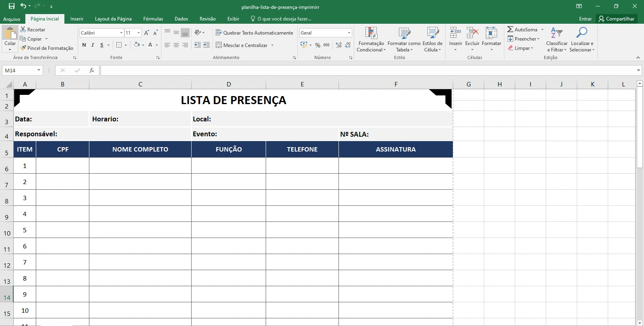Click the Paste (Colar) clipboard icon
Image resolution: width=644 pixels, height=326 pixels.
click(x=10, y=33)
